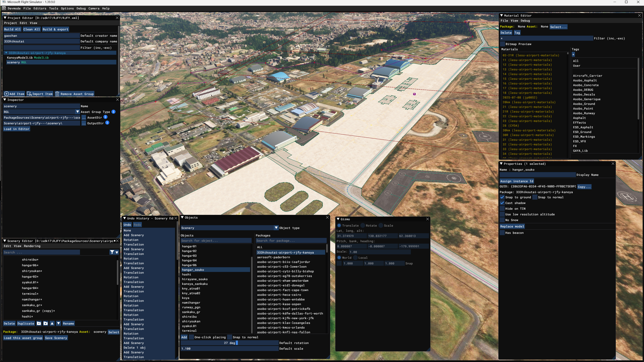Enable Hide on TIN
This screenshot has width=644, height=362.
tap(502, 209)
